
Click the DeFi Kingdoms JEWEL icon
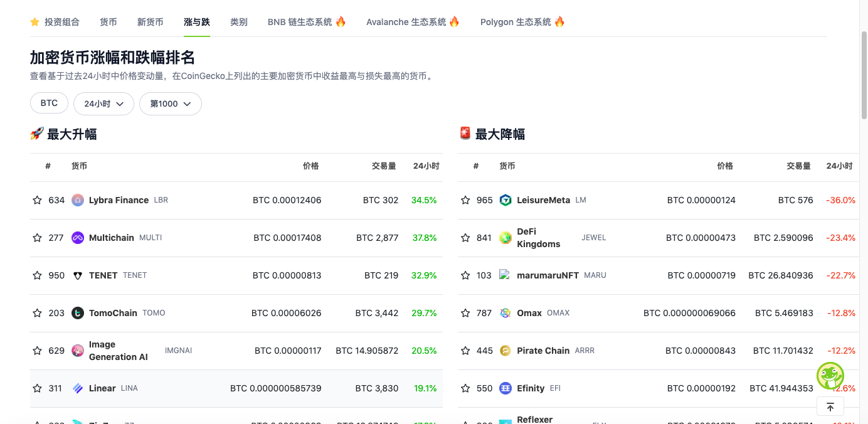506,238
